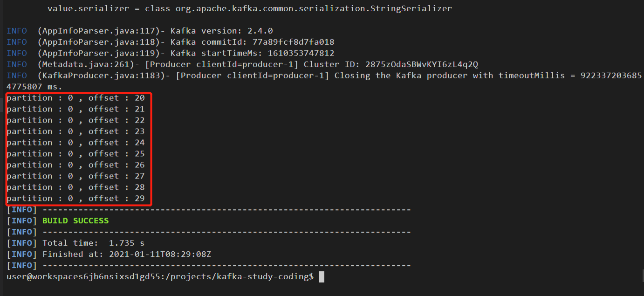Viewport: 644px width, 296px height.
Task: Click the 'offset : 27' output line
Action: coord(76,176)
